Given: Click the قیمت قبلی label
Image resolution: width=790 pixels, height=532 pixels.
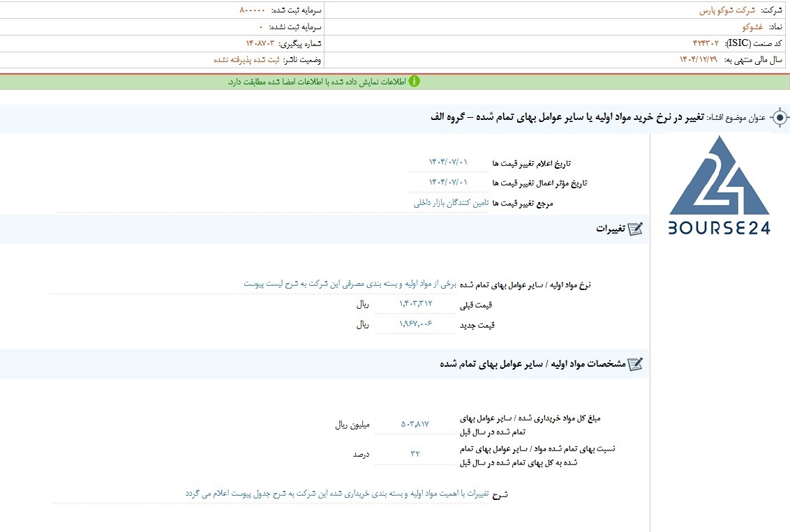Looking at the screenshot, I should click(x=476, y=305).
